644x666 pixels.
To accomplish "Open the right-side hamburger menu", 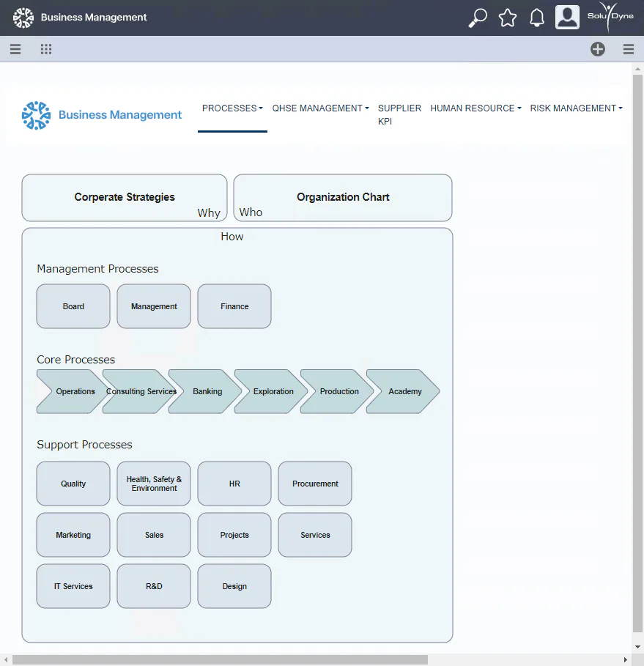I will pyautogui.click(x=629, y=49).
